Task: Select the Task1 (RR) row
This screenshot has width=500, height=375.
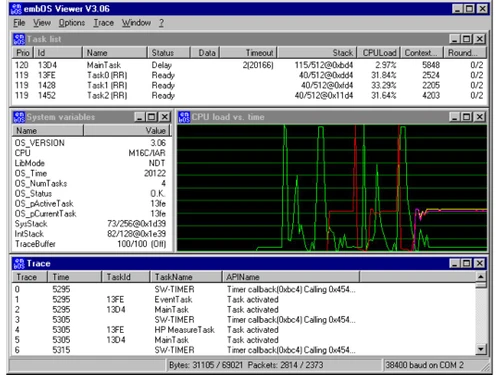Action: coord(249,85)
